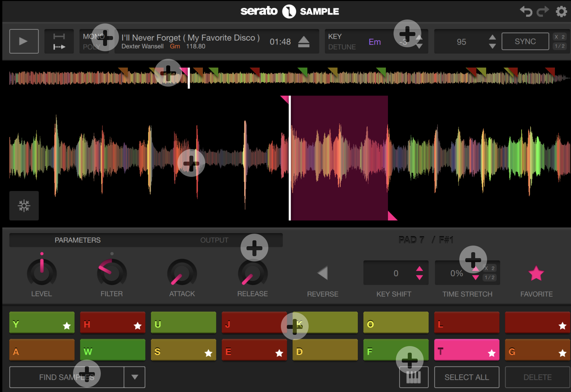Screen dimensions: 571x392
Task: Adjust the ATTACK knob
Action: click(182, 273)
